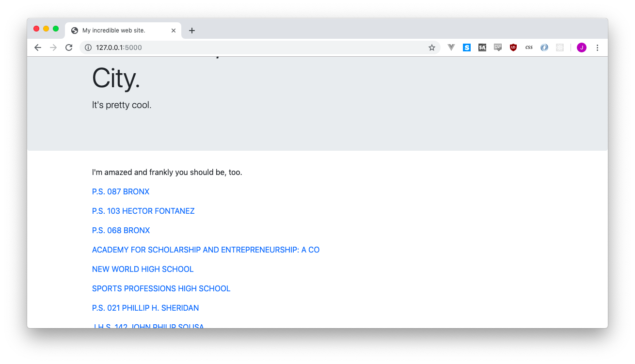Open the SPORTS PROFESSIONS HIGH SCHOOL link
Screen dimensions: 635x364
pos(161,288)
